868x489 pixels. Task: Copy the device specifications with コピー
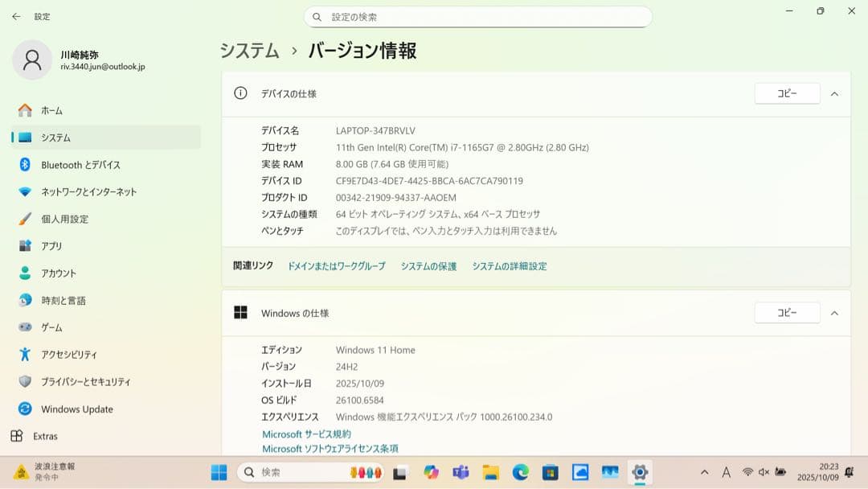[786, 93]
